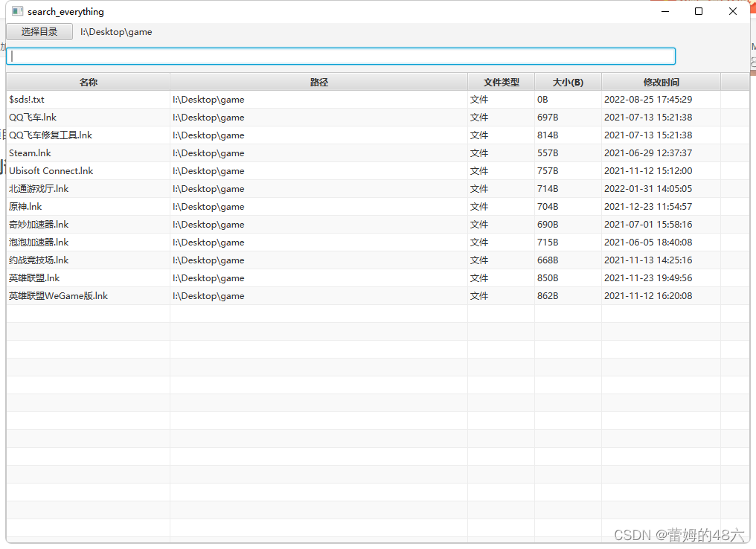Select the 原神.lnk file name
Viewport: 756px width, 549px height.
(x=25, y=206)
